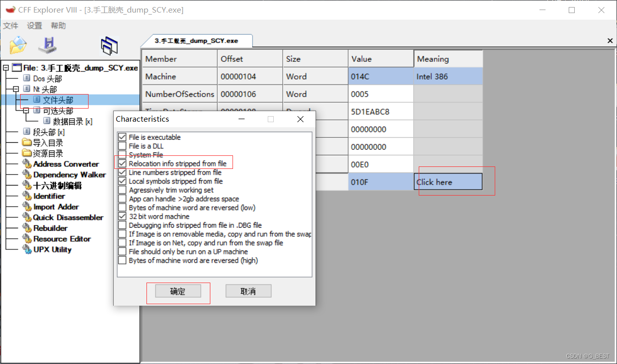617x364 pixels.
Task: Enable the File is a DLL checkbox
Action: click(122, 146)
